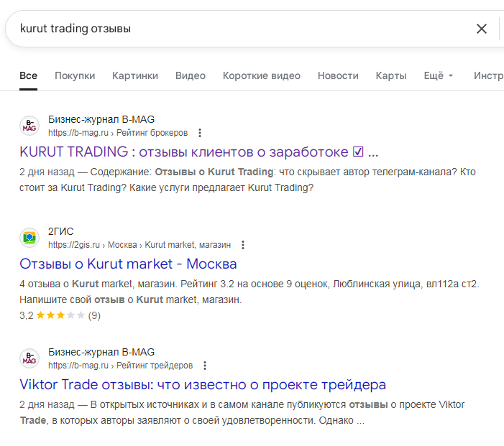Viewport: 504px width, 446px height.
Task: Switch to the 'Картинки' tab
Action: coord(135,75)
